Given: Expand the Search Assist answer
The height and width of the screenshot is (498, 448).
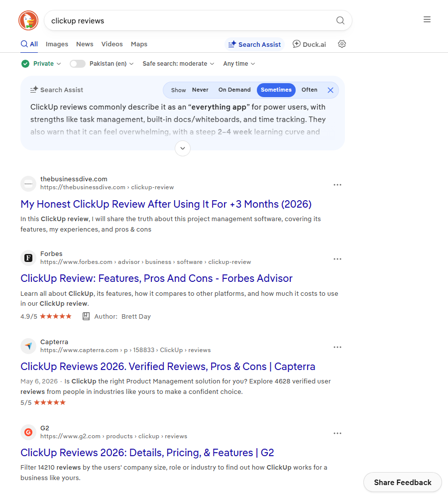Looking at the screenshot, I should coord(183,148).
